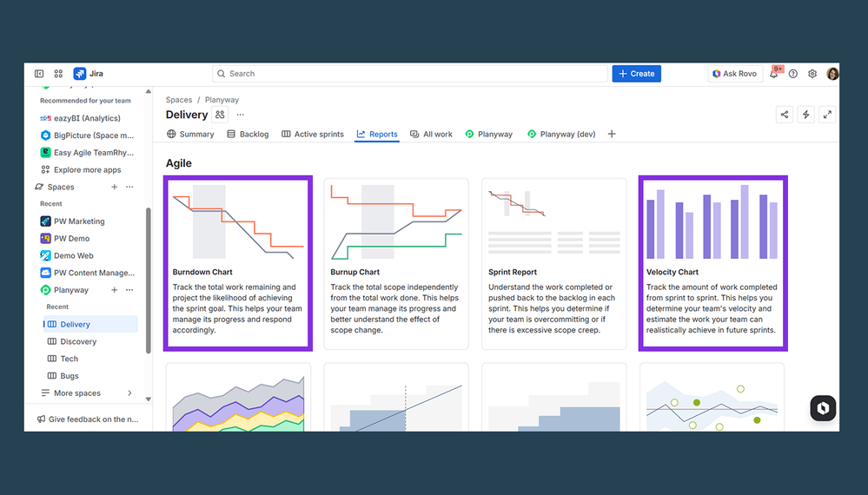Screen dimensions: 868x495
Task: Click the sidebar vertical scrollbar thumb
Action: pos(149,280)
